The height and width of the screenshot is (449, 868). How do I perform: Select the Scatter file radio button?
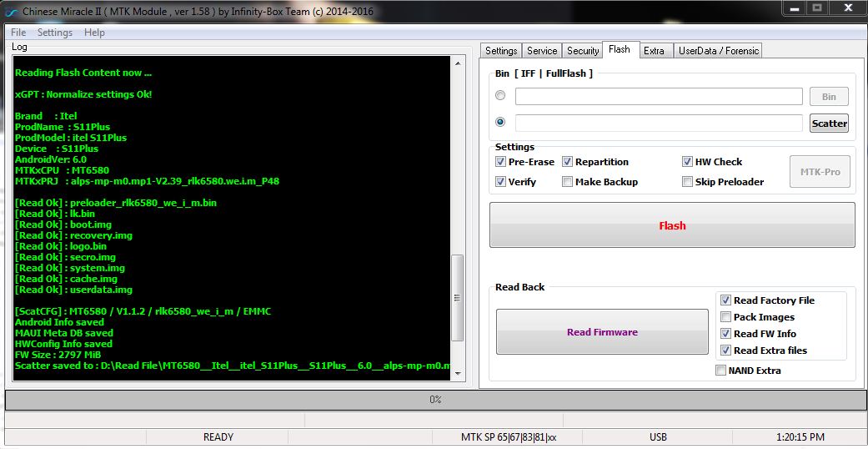pos(500,121)
